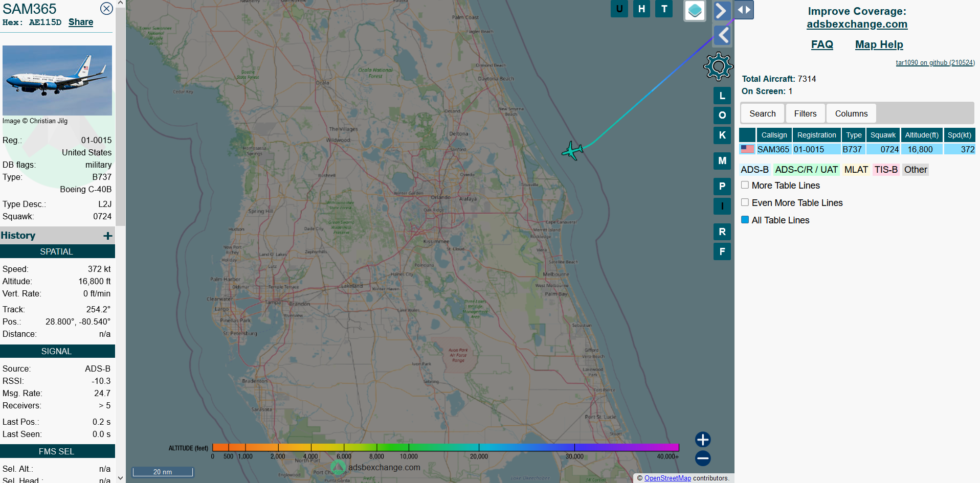Open the settings gear icon
The width and height of the screenshot is (980, 483).
click(x=718, y=66)
